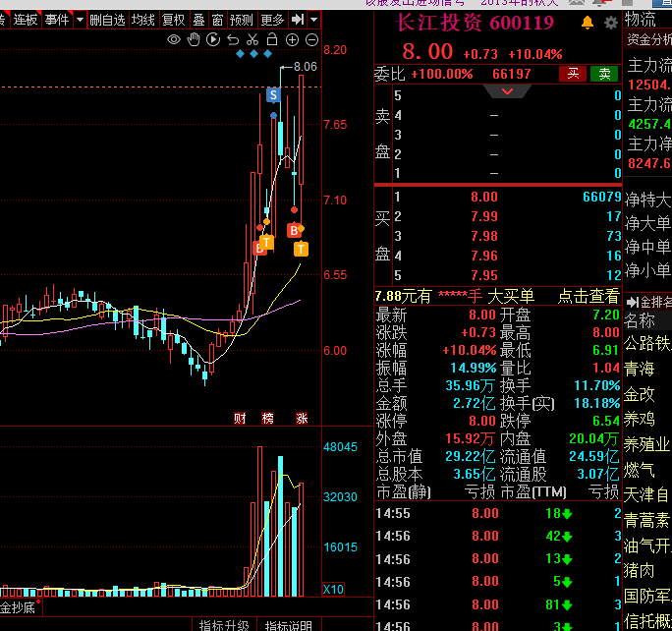Click the blue S sell signal marker
Viewport: 672px width, 631px height.
coord(273,94)
